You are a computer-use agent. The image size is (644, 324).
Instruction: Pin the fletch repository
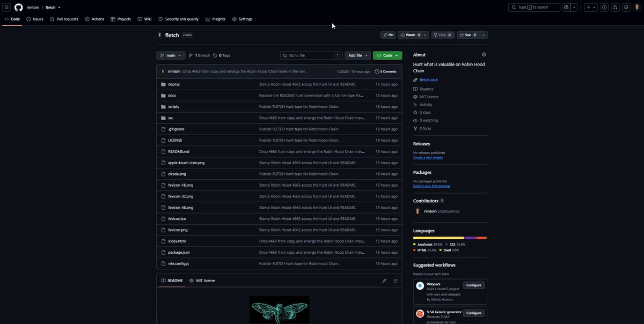click(388, 35)
